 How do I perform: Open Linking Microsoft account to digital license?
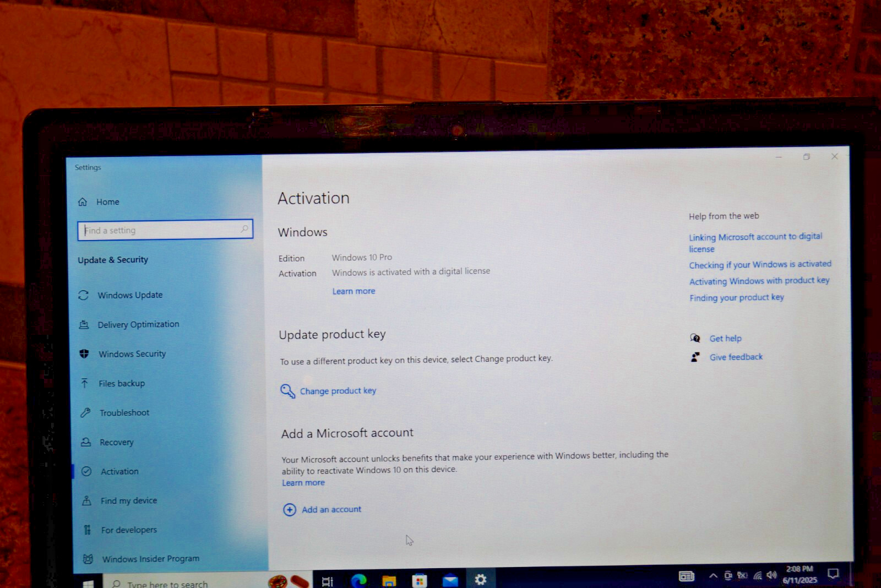(755, 243)
